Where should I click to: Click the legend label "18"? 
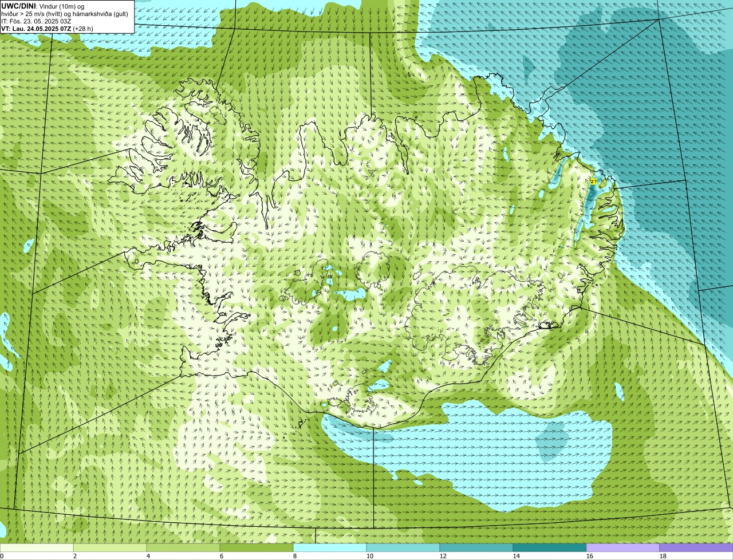(x=663, y=556)
